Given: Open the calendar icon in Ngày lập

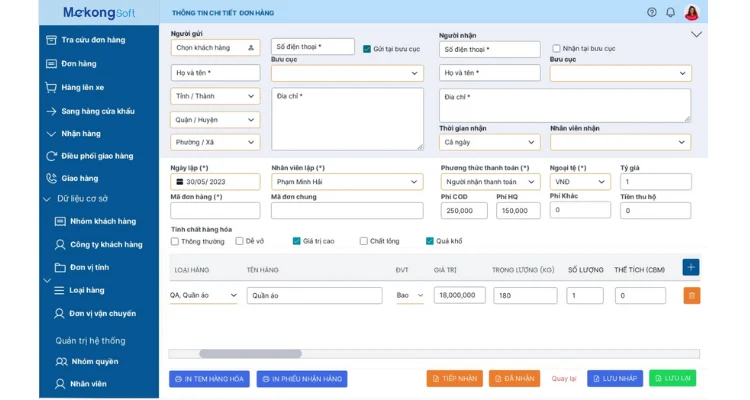Looking at the screenshot, I should click(179, 182).
